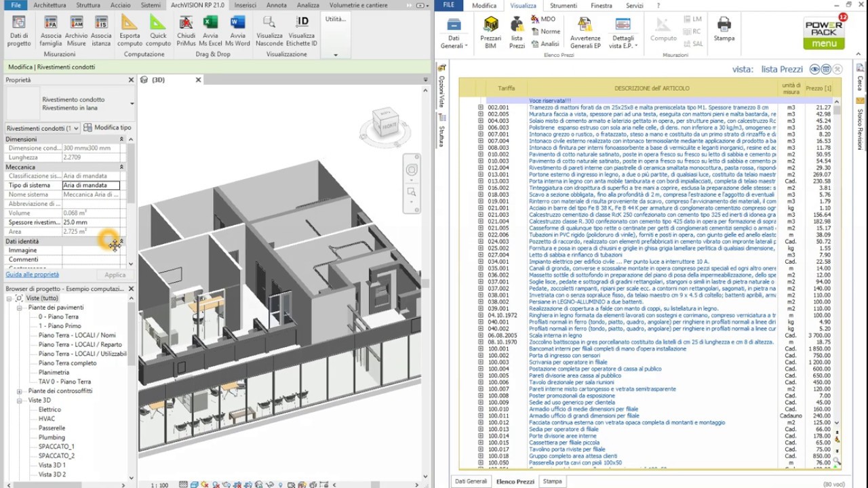Expand Piante dei controsoffitti node
Screen dimensions: 868x488
click(20, 391)
